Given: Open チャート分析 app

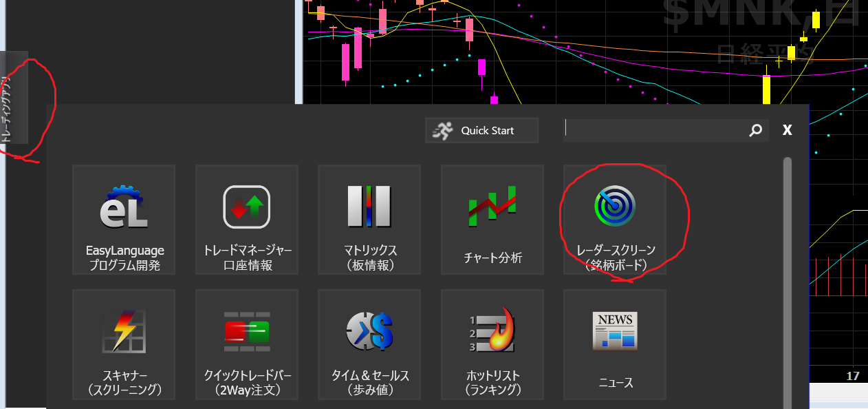Looking at the screenshot, I should pos(492,220).
